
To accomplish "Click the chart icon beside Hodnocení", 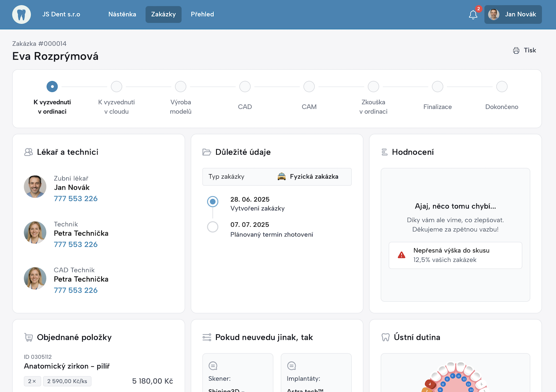I will [385, 152].
